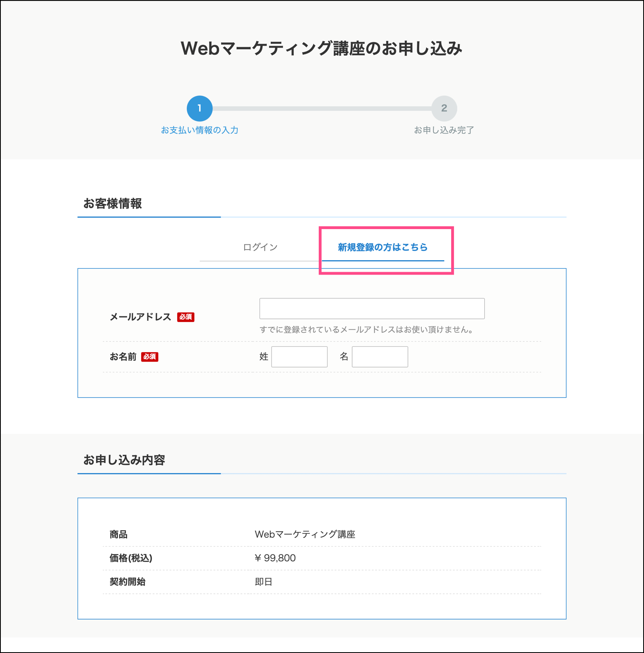Select the 新規登録の方はこちら tab
644x653 pixels.
[382, 247]
